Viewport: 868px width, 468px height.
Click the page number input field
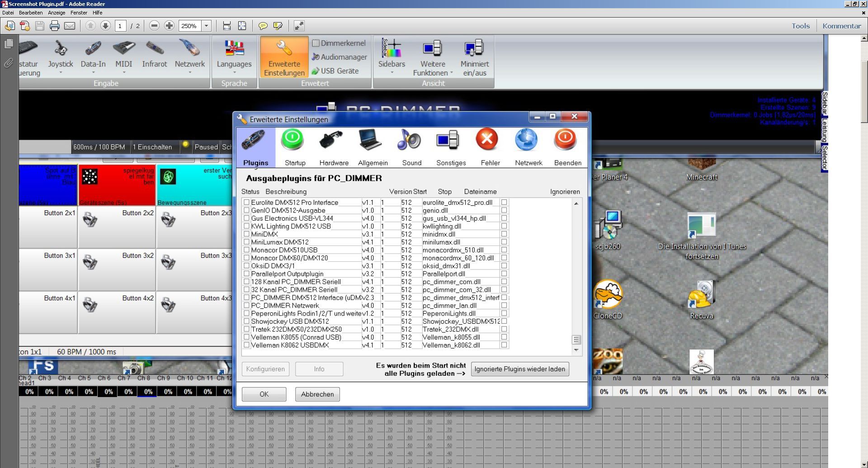pos(120,26)
